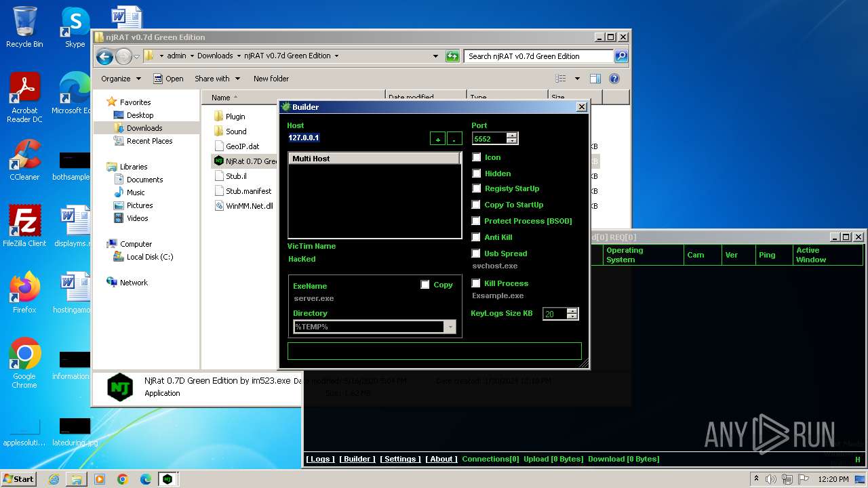
Task: Enable Registy StartUp option
Action: point(477,188)
